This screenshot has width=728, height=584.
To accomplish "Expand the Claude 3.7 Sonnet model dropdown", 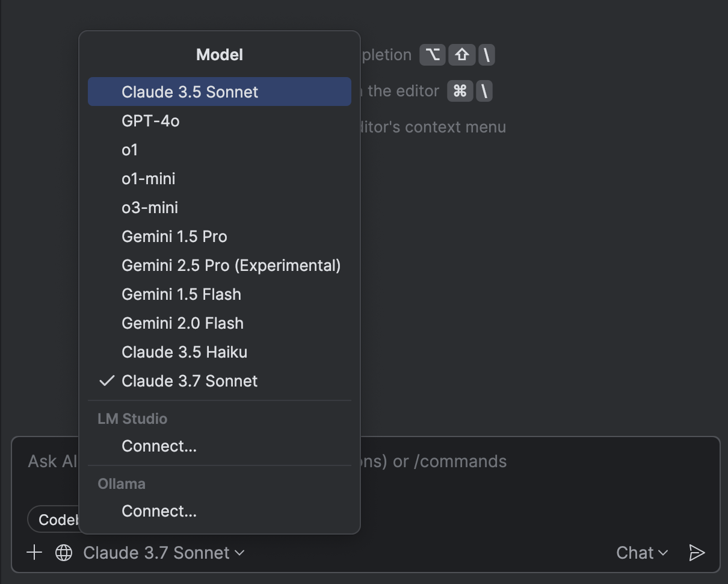I will pyautogui.click(x=164, y=553).
